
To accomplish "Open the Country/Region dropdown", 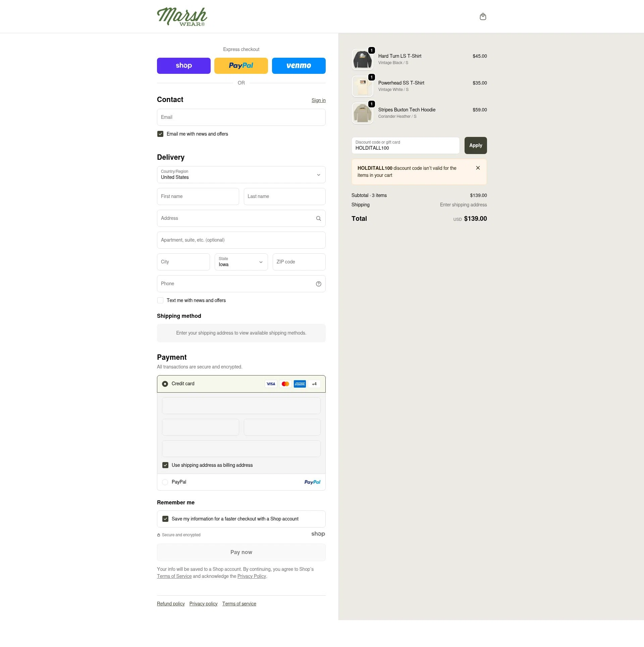I will tap(241, 175).
